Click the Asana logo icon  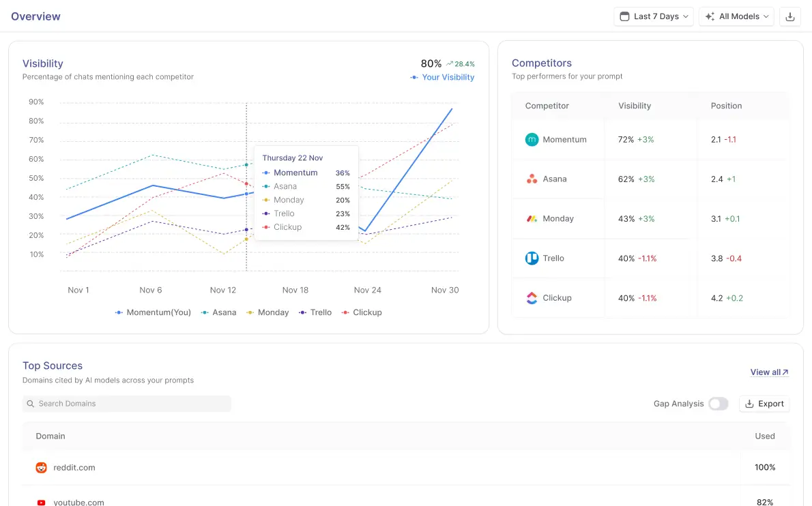tap(532, 179)
